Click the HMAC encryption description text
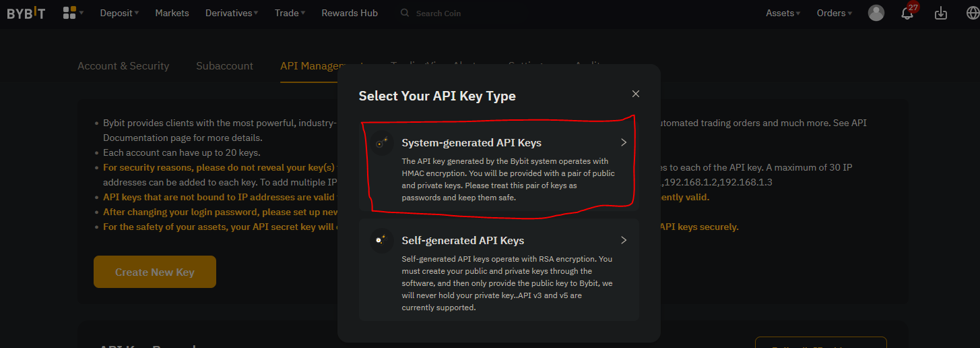Image resolution: width=980 pixels, height=348 pixels. (509, 179)
